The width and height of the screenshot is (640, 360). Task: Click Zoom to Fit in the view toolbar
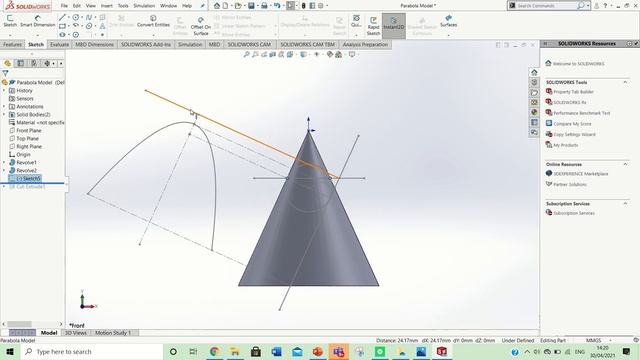coord(246,54)
